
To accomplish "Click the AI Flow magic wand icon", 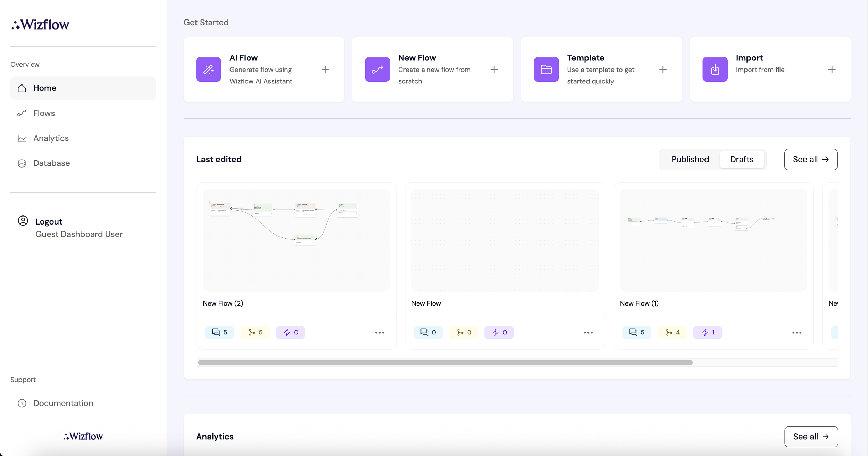I will coord(208,70).
